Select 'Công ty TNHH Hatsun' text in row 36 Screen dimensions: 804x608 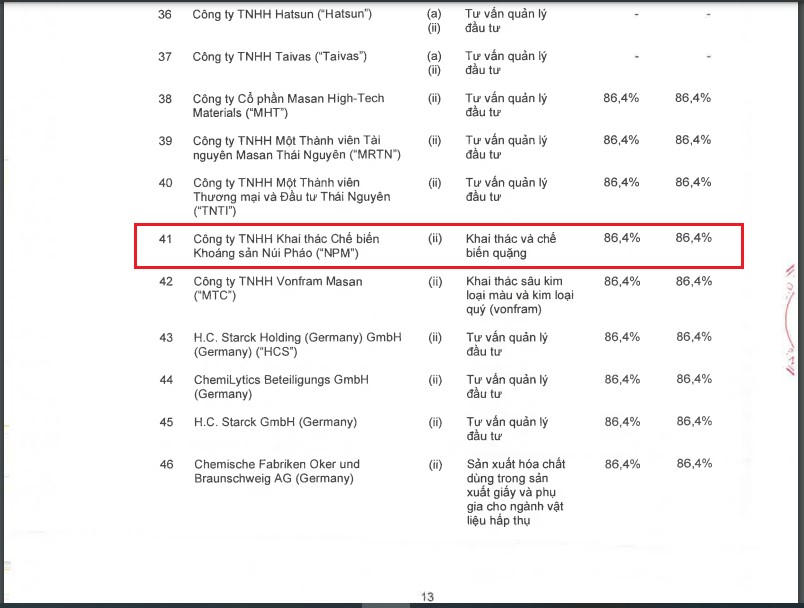282,15
